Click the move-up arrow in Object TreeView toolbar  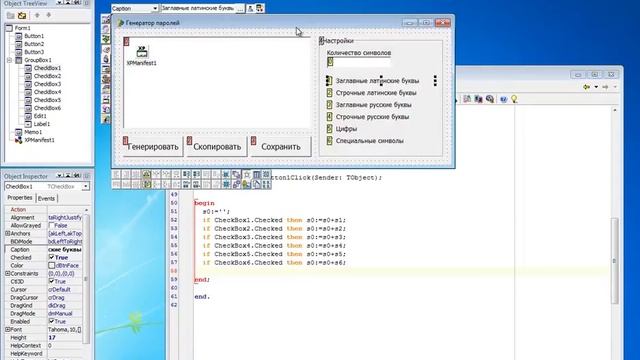37,16
